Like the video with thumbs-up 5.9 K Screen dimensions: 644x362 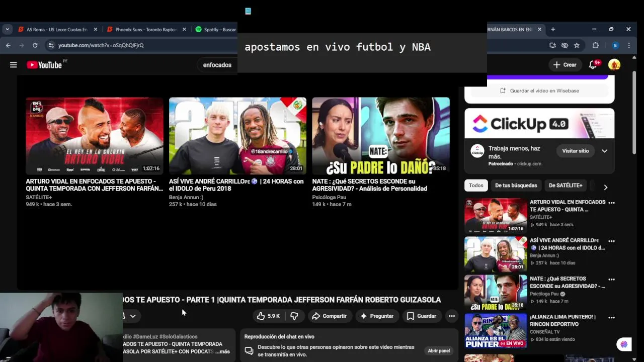(x=268, y=316)
